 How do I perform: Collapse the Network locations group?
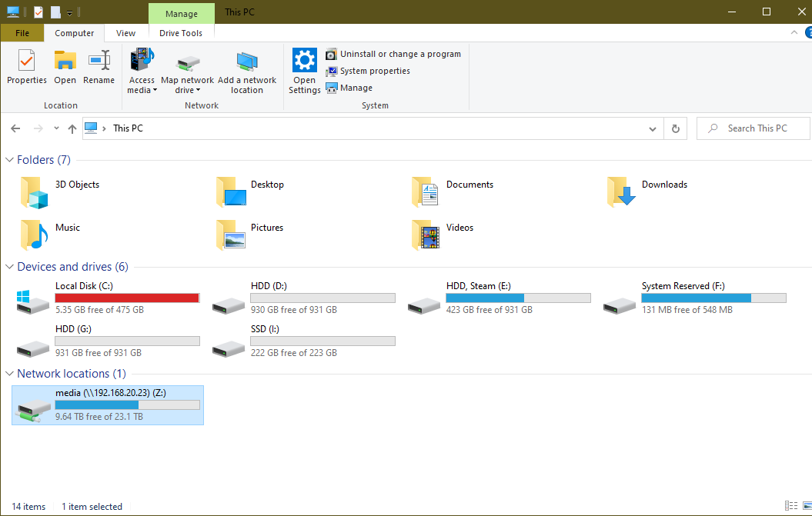point(9,374)
